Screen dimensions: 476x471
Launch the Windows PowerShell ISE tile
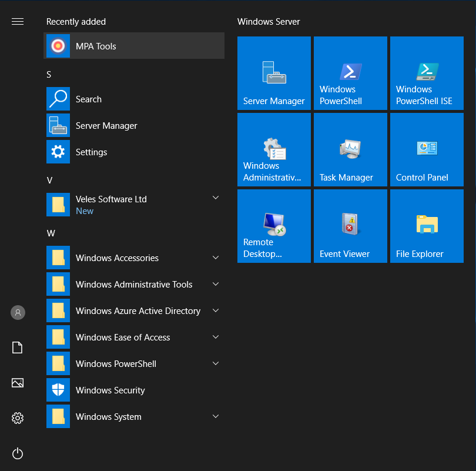click(x=427, y=73)
